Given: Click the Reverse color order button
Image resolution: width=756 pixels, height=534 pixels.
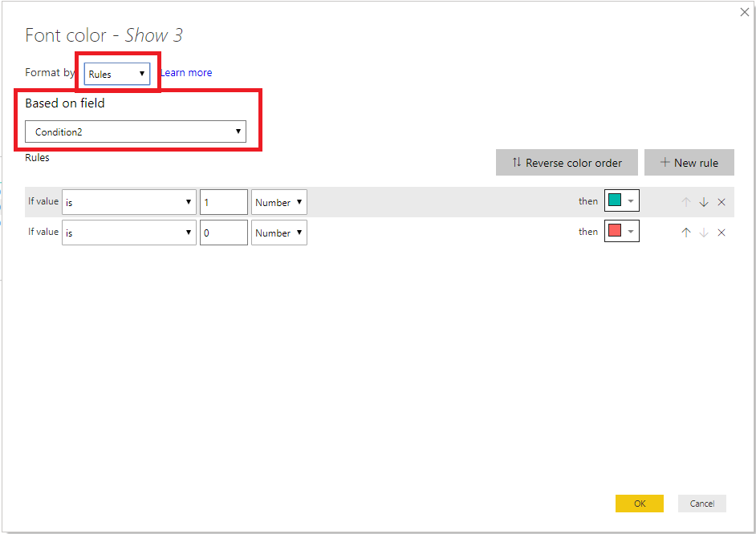Looking at the screenshot, I should tap(567, 162).
